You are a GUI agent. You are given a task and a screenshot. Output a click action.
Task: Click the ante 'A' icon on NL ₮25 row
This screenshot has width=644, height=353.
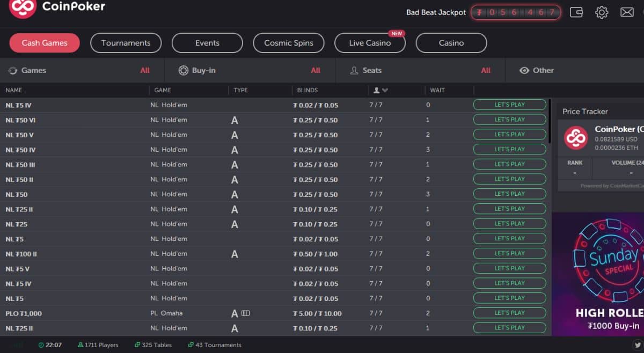[235, 224]
